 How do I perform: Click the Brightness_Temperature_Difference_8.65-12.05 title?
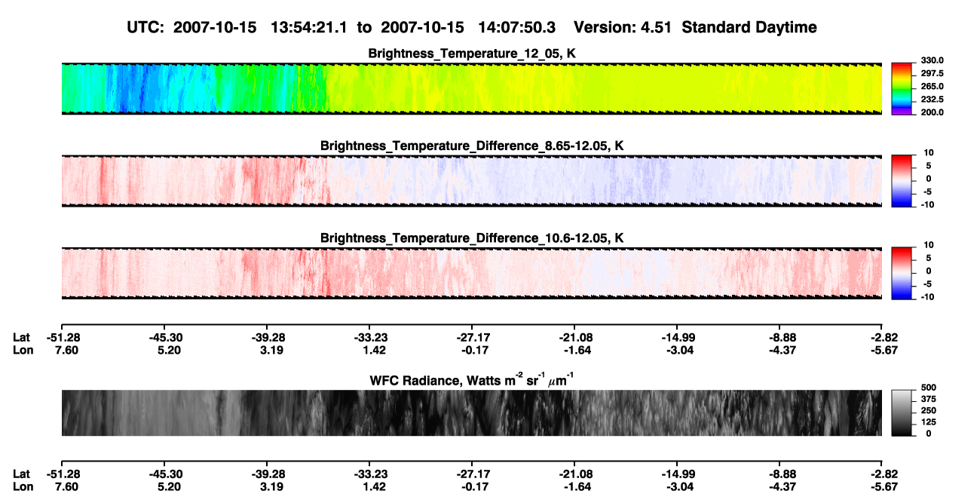tap(472, 146)
